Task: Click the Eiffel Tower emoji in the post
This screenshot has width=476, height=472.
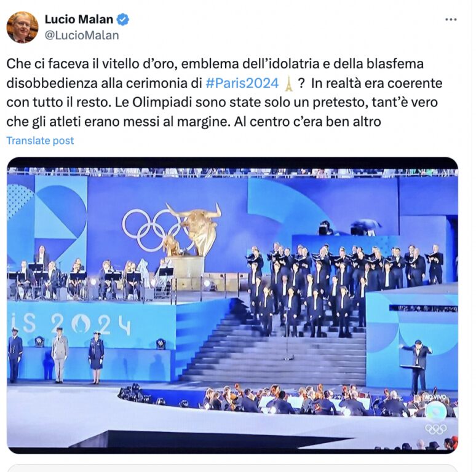Action: (288, 84)
